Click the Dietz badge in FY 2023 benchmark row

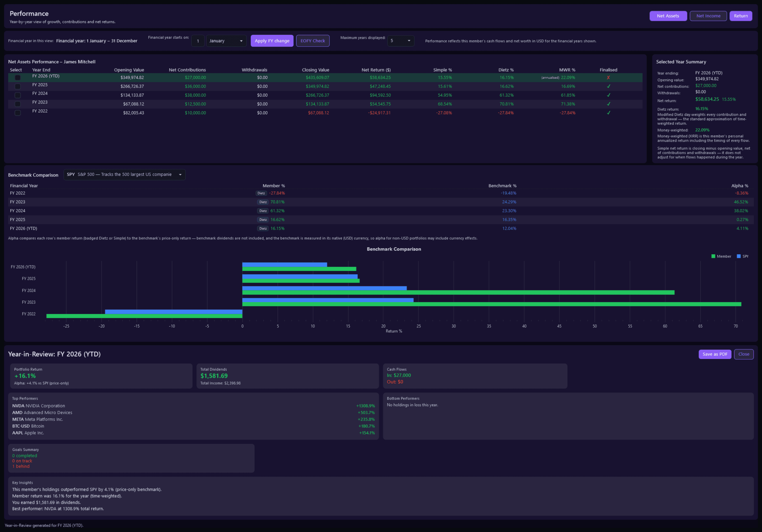pos(263,202)
